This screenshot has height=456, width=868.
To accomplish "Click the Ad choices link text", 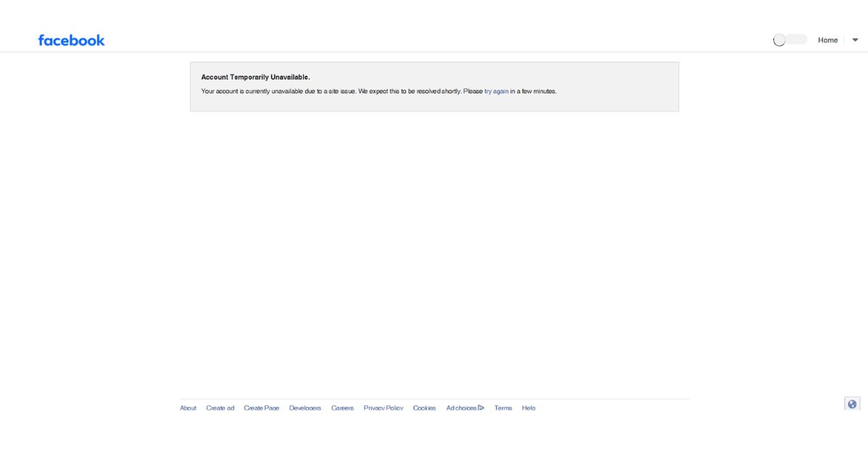I will [x=461, y=408].
